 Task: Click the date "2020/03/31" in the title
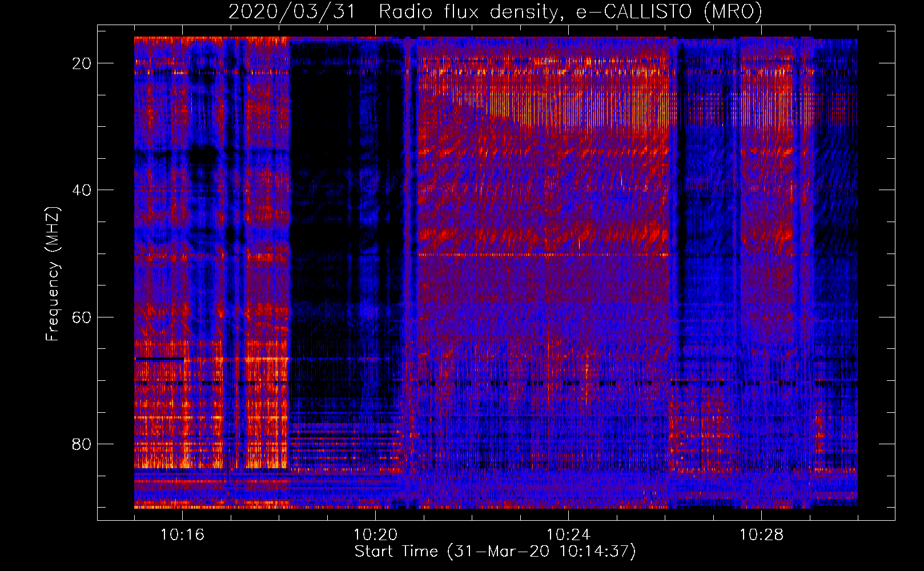(x=291, y=12)
